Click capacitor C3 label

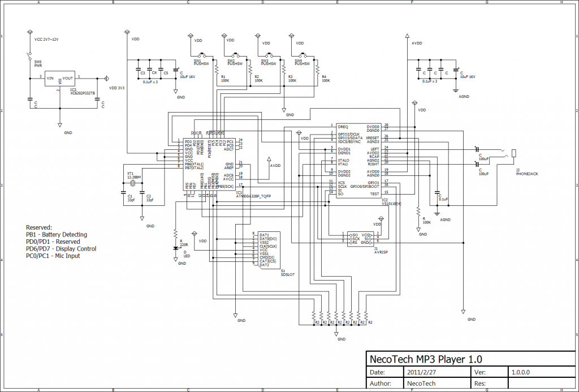point(143,73)
